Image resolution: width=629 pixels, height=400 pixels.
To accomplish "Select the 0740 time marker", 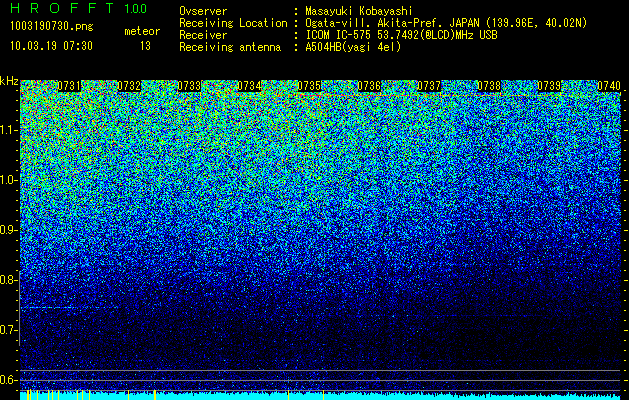I will [x=609, y=86].
